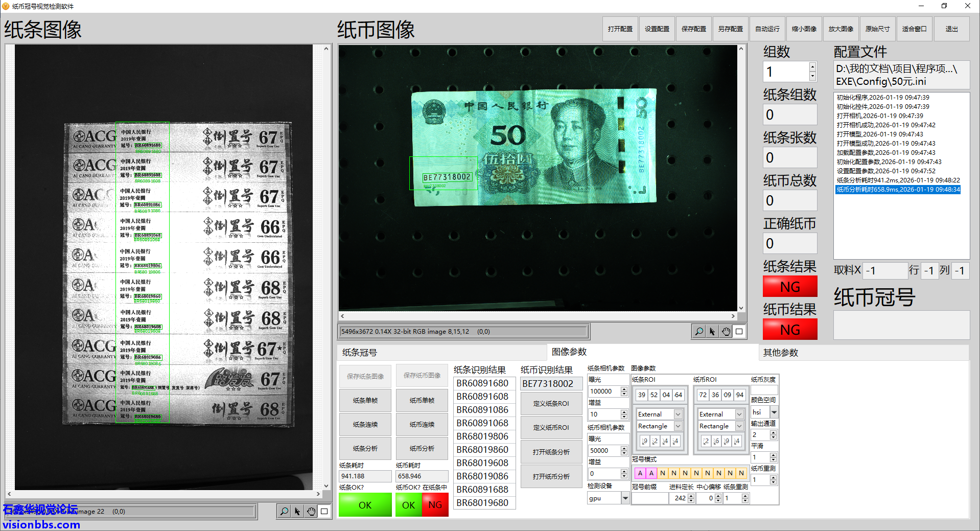Open the 检测设备 gpu dropdown
Image resolution: width=980 pixels, height=531 pixels.
625,498
